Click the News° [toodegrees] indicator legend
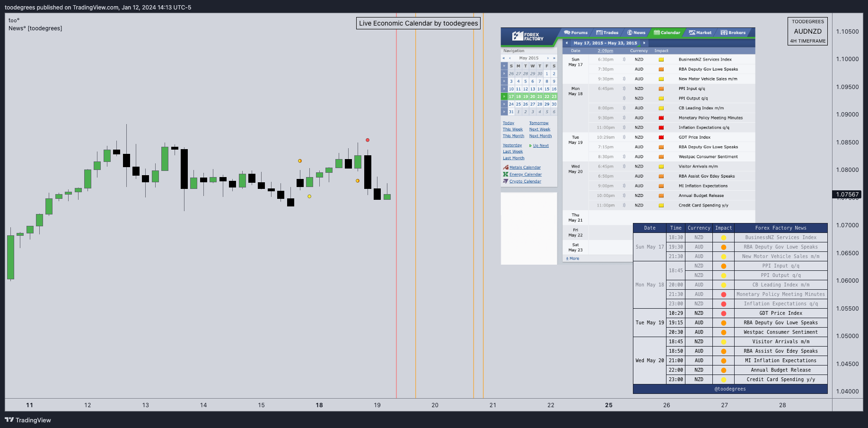 [35, 28]
